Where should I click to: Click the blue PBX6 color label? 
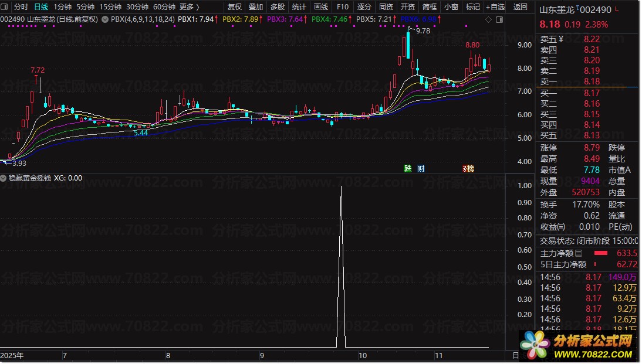coord(418,19)
